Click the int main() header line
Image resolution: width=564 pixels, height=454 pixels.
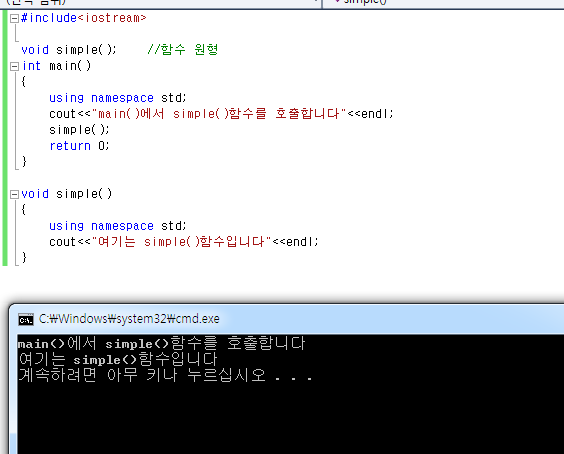[x=56, y=66]
